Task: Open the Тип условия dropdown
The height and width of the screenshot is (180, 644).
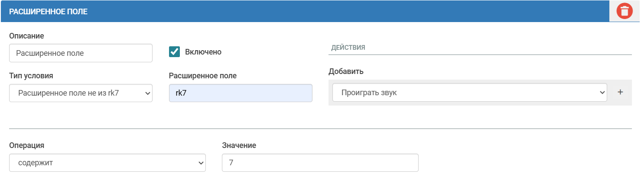Action: (81, 93)
